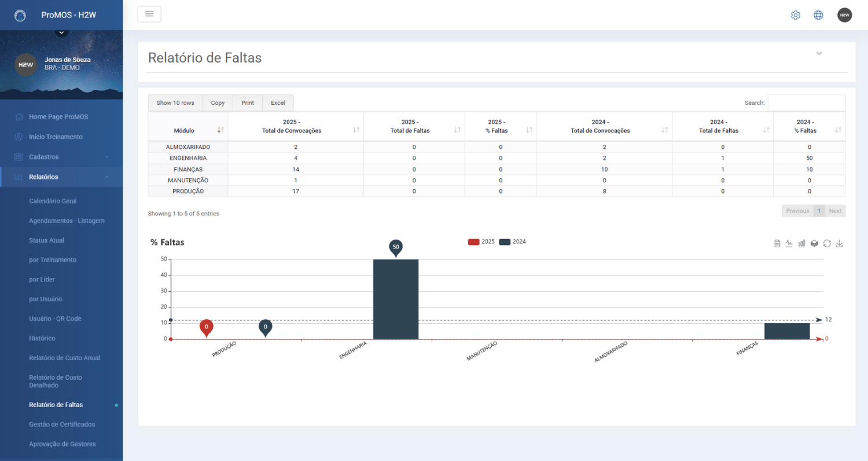Open Calendário Geral in sidebar

[53, 201]
